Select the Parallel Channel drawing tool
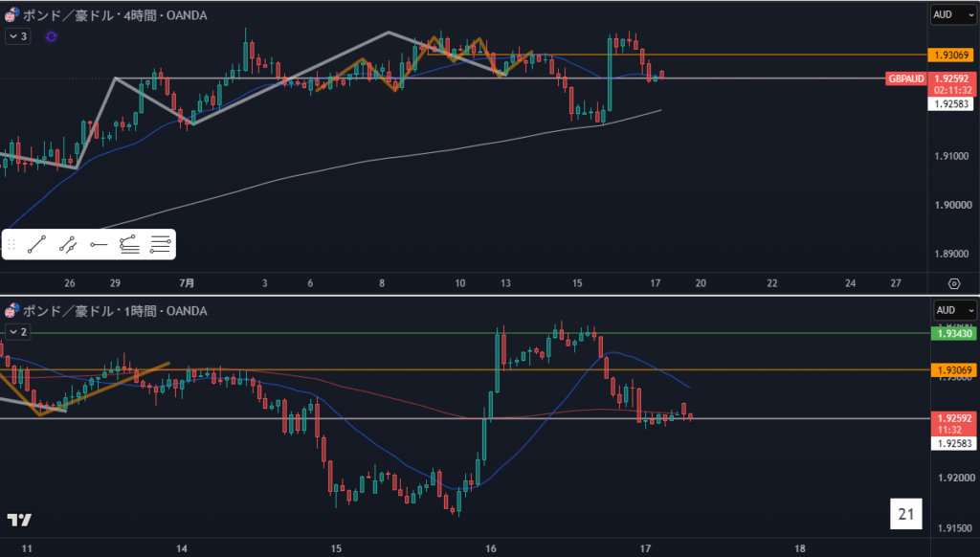The height and width of the screenshot is (557, 980). (68, 244)
